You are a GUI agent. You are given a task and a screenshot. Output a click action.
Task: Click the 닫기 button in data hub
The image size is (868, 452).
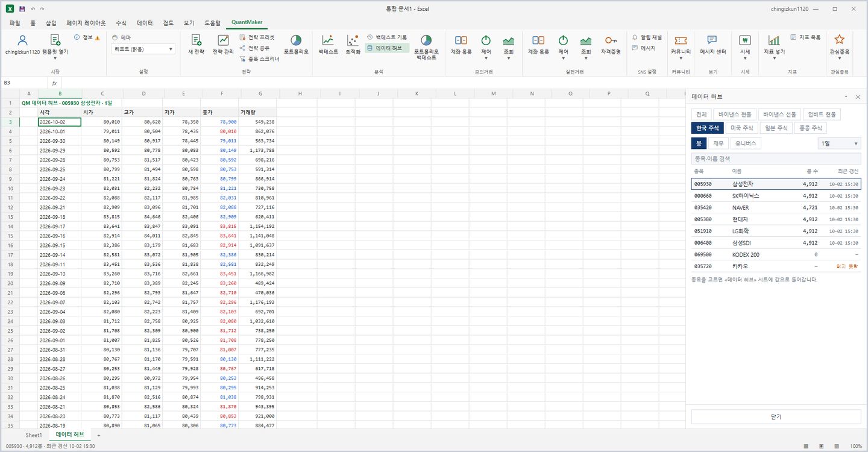pos(776,416)
